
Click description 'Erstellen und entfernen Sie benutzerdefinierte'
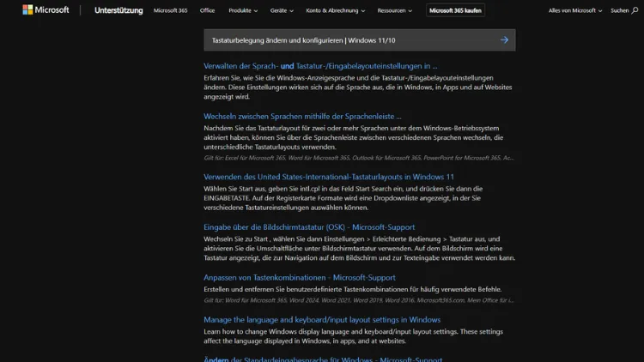click(x=352, y=289)
